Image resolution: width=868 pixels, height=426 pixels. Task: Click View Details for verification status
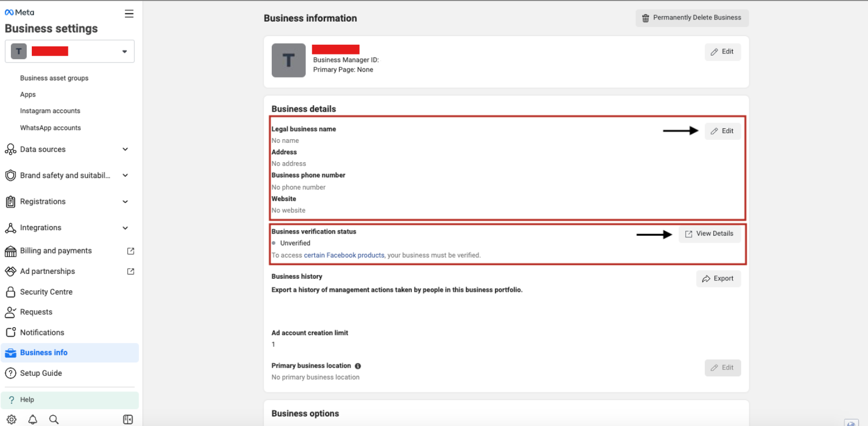point(709,234)
